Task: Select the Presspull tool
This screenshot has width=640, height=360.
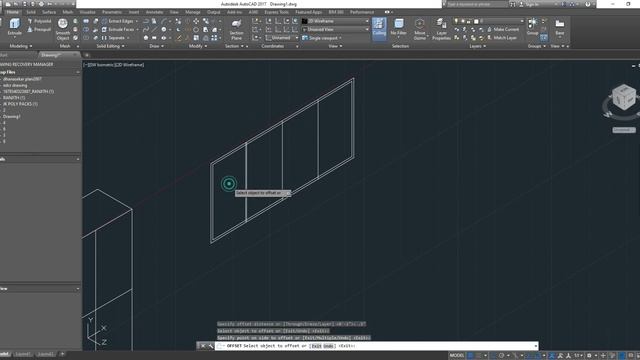Action: point(39,29)
